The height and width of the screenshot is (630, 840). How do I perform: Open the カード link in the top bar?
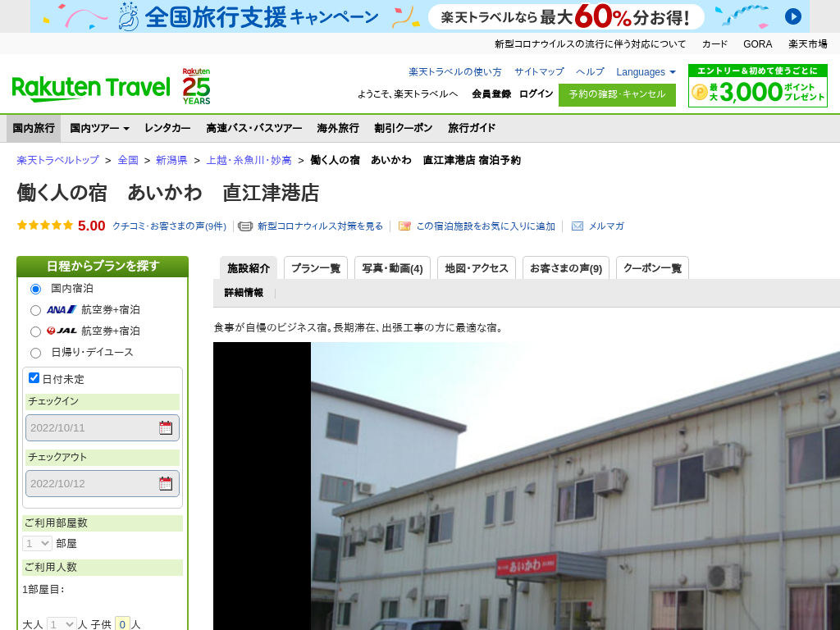714,44
